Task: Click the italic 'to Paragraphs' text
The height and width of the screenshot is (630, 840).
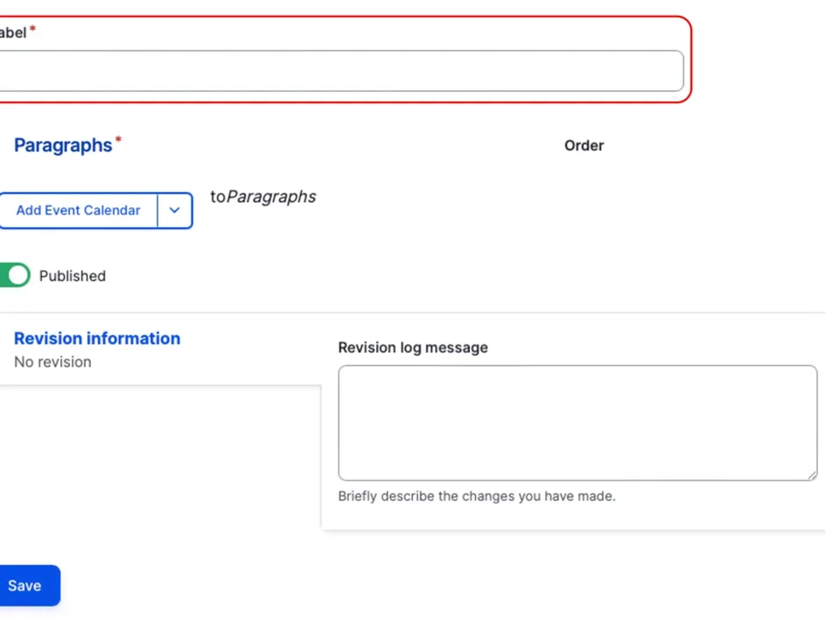Action: coord(263,197)
